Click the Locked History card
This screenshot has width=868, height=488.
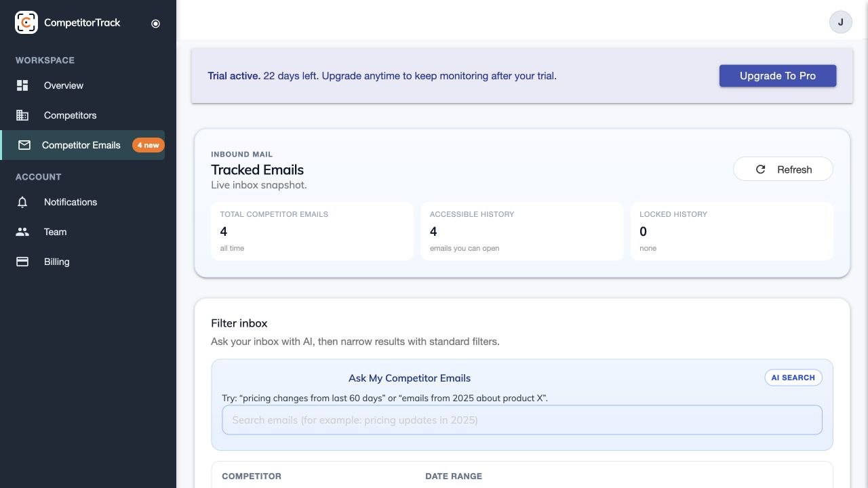coord(732,231)
